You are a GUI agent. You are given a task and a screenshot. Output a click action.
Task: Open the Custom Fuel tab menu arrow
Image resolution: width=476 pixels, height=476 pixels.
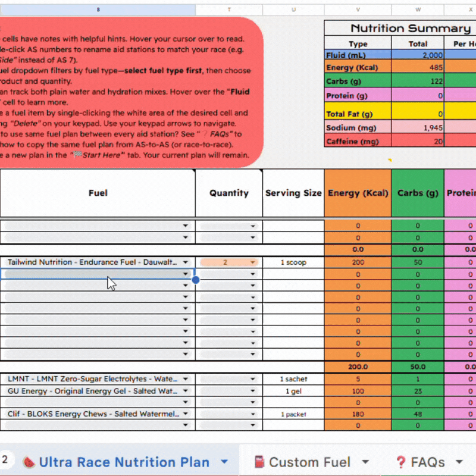[365, 462]
